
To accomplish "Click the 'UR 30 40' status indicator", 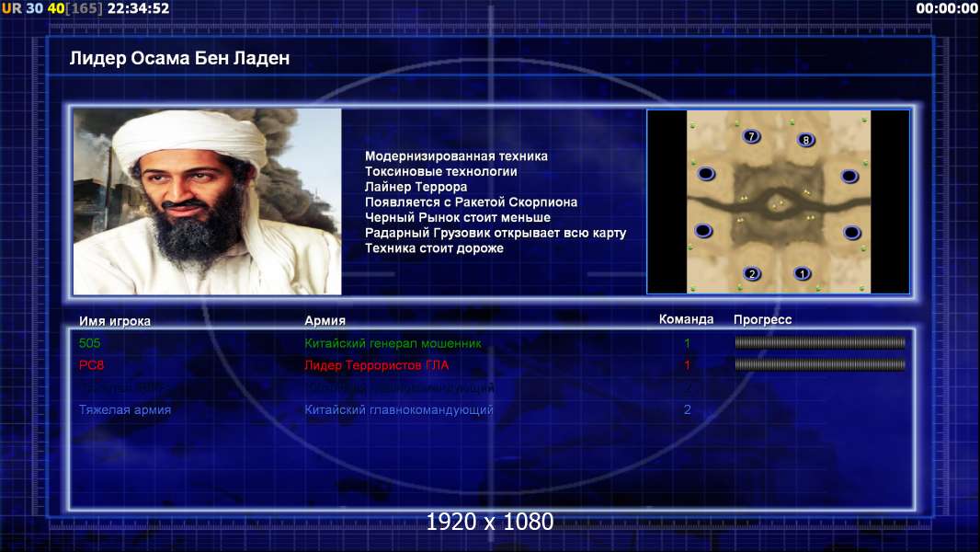I will [x=32, y=8].
